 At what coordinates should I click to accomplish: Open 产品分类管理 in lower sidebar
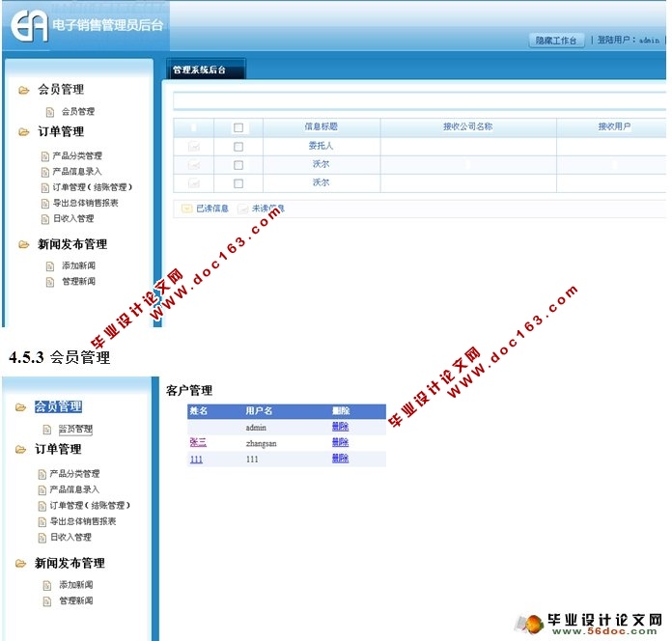(x=74, y=473)
